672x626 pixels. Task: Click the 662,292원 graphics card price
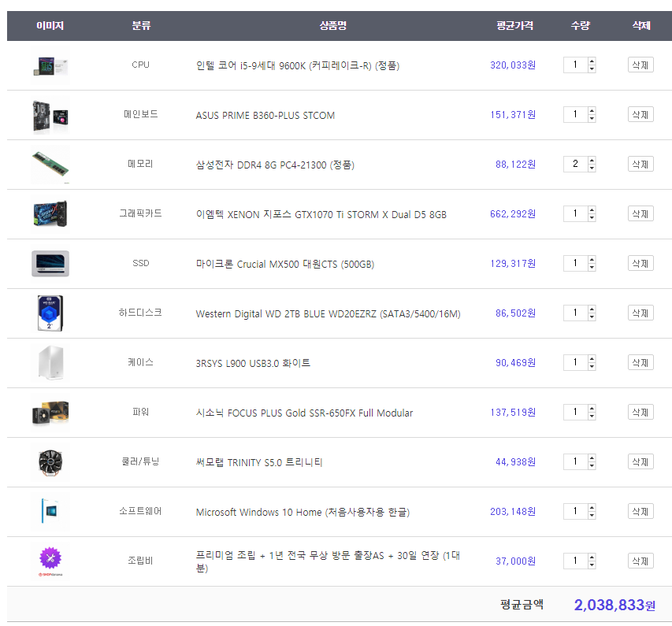click(513, 214)
